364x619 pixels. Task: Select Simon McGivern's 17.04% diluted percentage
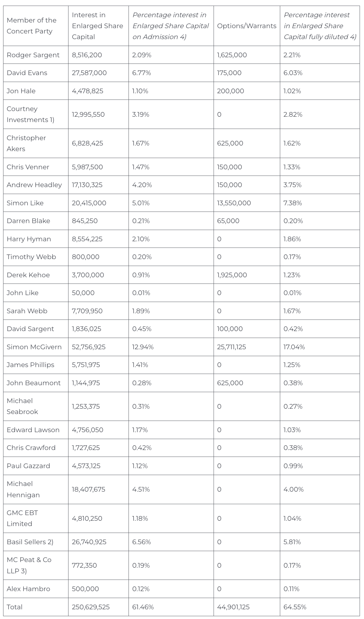point(294,347)
